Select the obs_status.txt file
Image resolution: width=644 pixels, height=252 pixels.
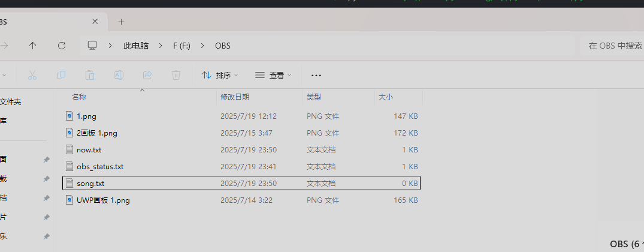click(x=100, y=166)
